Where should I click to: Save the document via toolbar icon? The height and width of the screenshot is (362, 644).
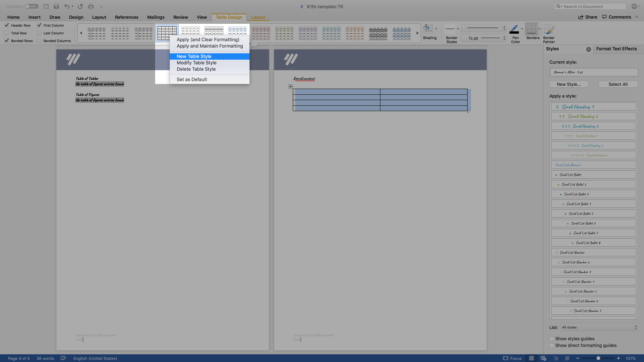click(56, 6)
